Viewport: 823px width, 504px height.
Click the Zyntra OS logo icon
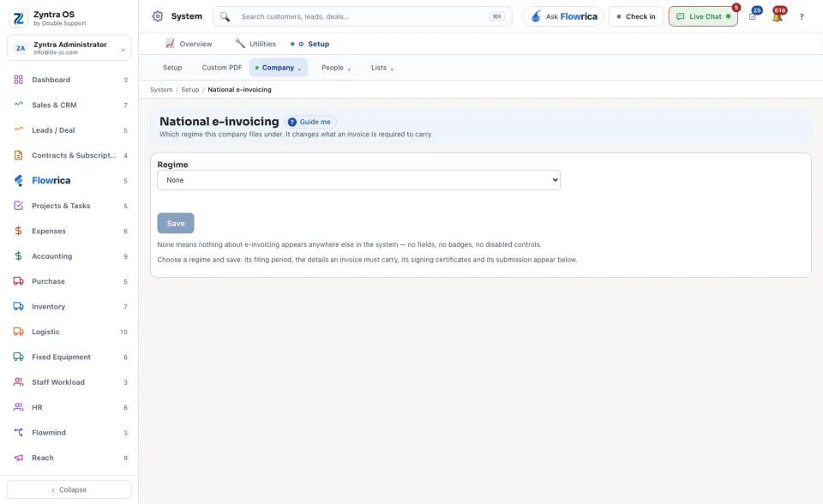click(x=18, y=18)
